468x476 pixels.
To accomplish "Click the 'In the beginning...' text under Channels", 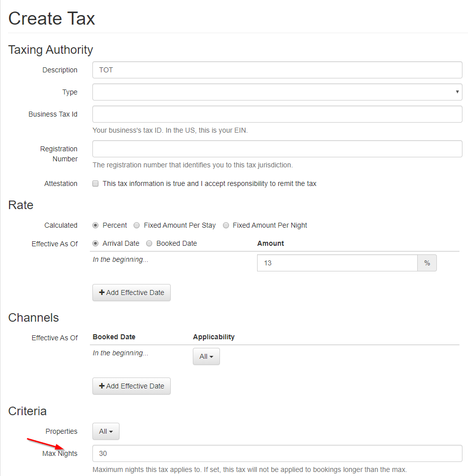I will (121, 353).
